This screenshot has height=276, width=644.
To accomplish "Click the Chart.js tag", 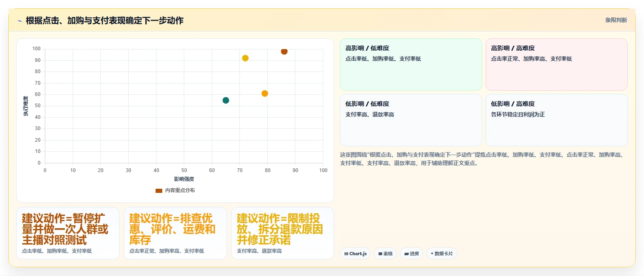I will [x=355, y=254].
